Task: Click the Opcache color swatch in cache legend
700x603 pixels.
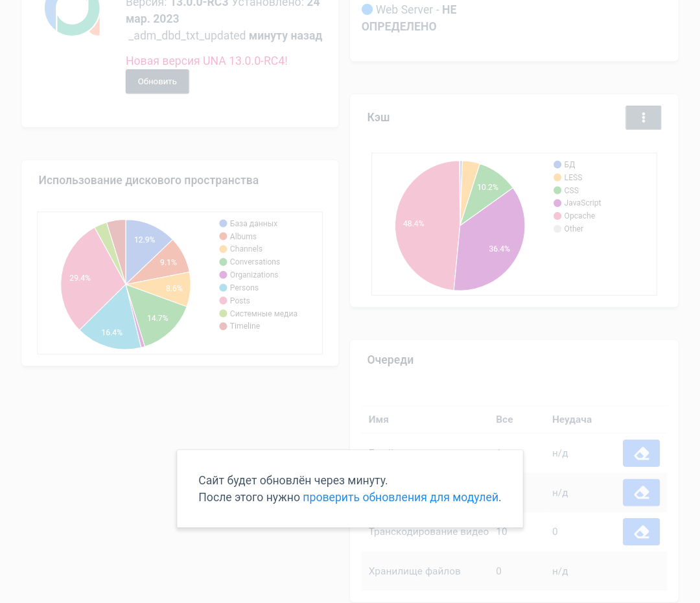Action: (x=557, y=216)
